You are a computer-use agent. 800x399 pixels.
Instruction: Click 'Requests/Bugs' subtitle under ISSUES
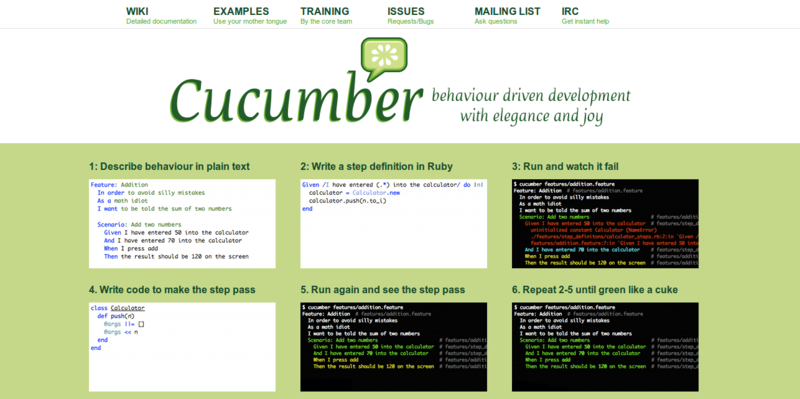click(411, 21)
